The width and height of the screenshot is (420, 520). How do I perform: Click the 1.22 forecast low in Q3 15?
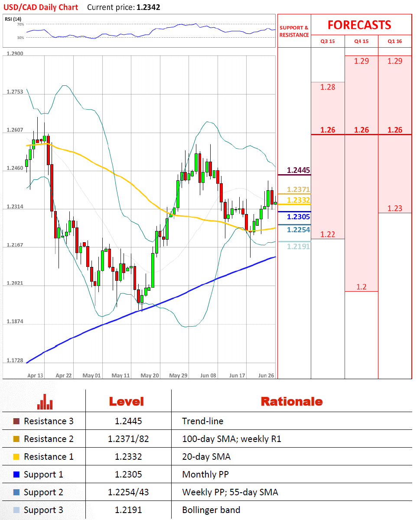pyautogui.click(x=328, y=234)
